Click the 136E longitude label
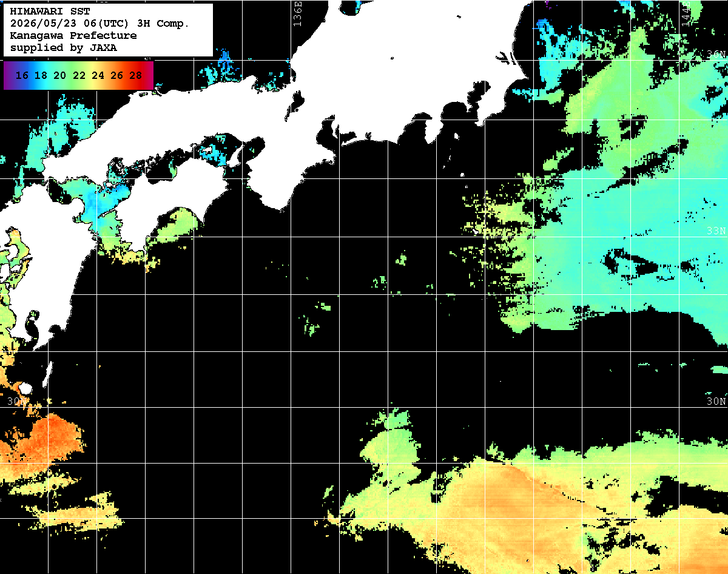 tap(297, 13)
